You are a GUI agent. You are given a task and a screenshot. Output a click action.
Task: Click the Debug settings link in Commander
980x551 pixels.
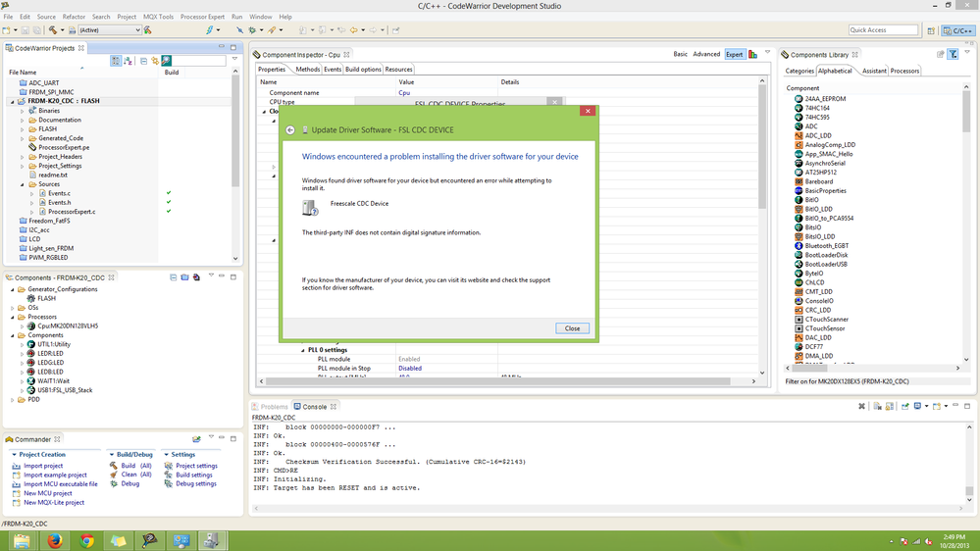coord(195,484)
